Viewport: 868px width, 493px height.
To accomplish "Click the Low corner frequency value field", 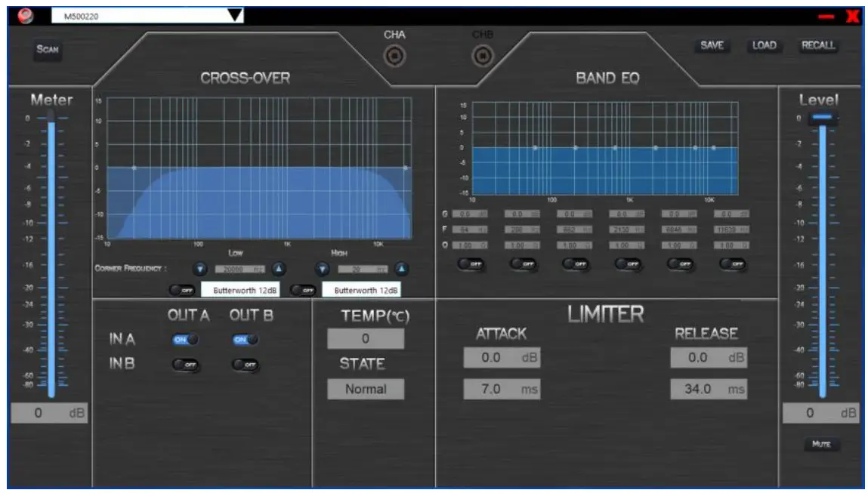I will (x=240, y=270).
